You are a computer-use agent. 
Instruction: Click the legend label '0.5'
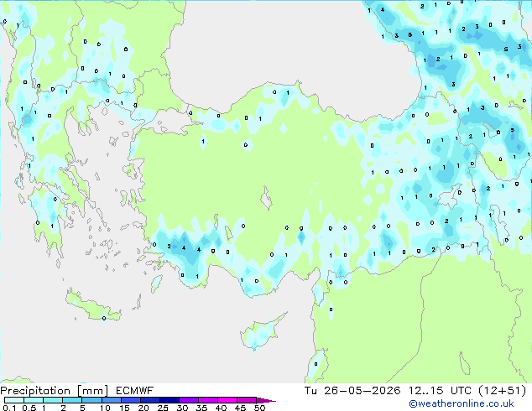[29, 408]
